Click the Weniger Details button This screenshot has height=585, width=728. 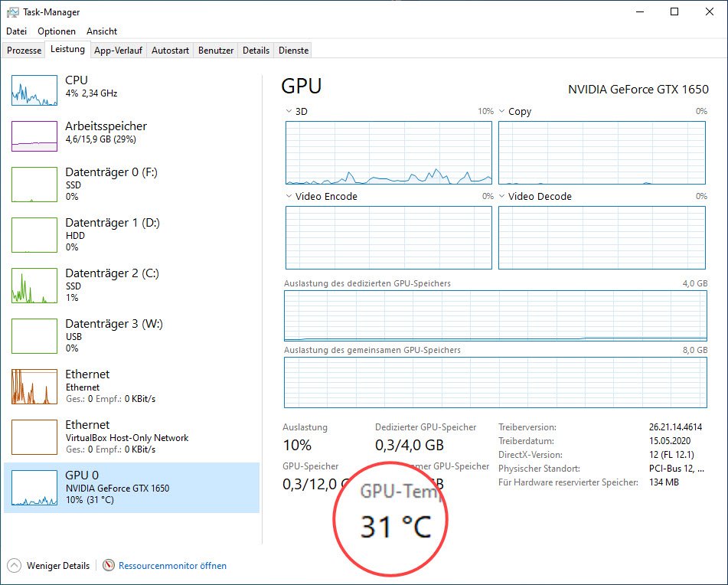57,566
